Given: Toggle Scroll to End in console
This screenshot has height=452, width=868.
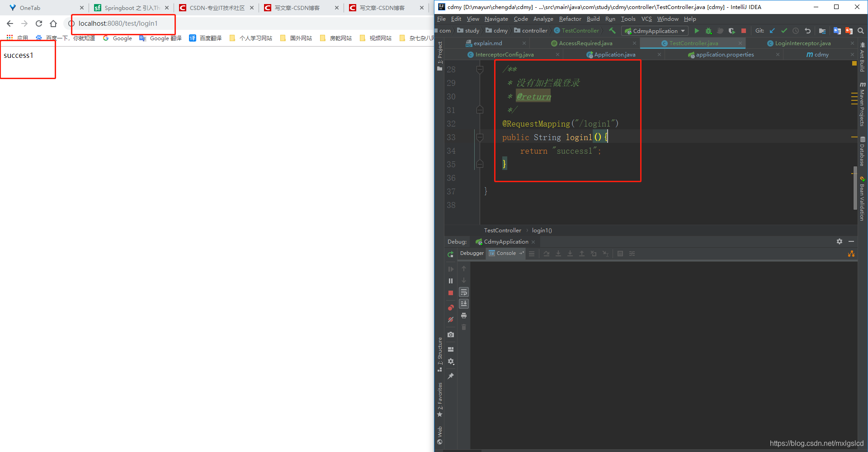Looking at the screenshot, I should pos(464,304).
